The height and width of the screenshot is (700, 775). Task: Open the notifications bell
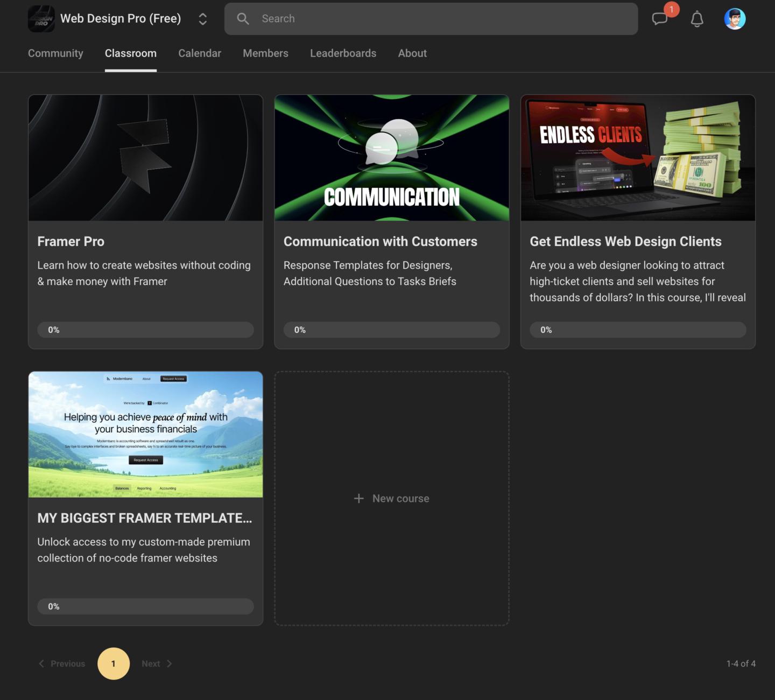(x=697, y=19)
